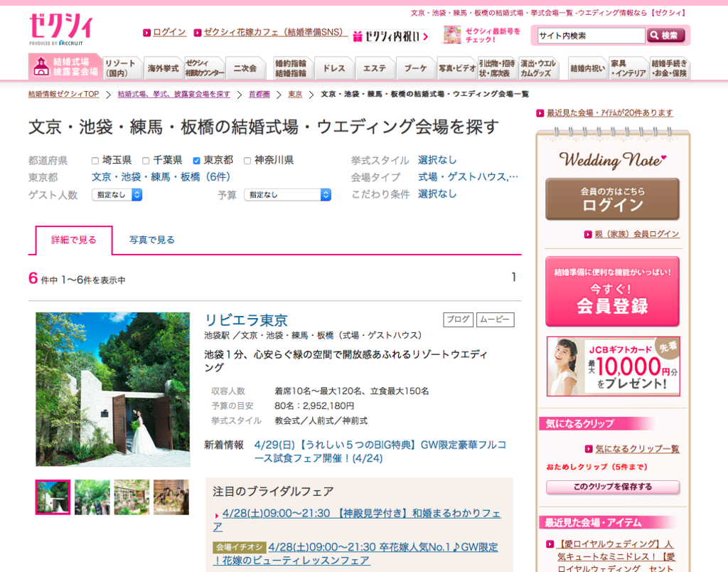Open the ゼクシィ相談カウンター tab

(204, 68)
